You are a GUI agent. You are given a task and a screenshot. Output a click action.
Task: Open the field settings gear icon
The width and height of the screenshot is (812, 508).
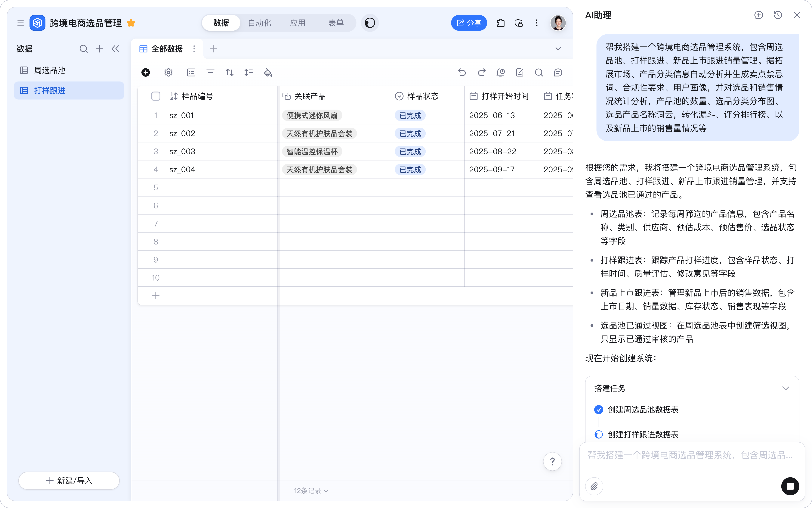tap(168, 72)
